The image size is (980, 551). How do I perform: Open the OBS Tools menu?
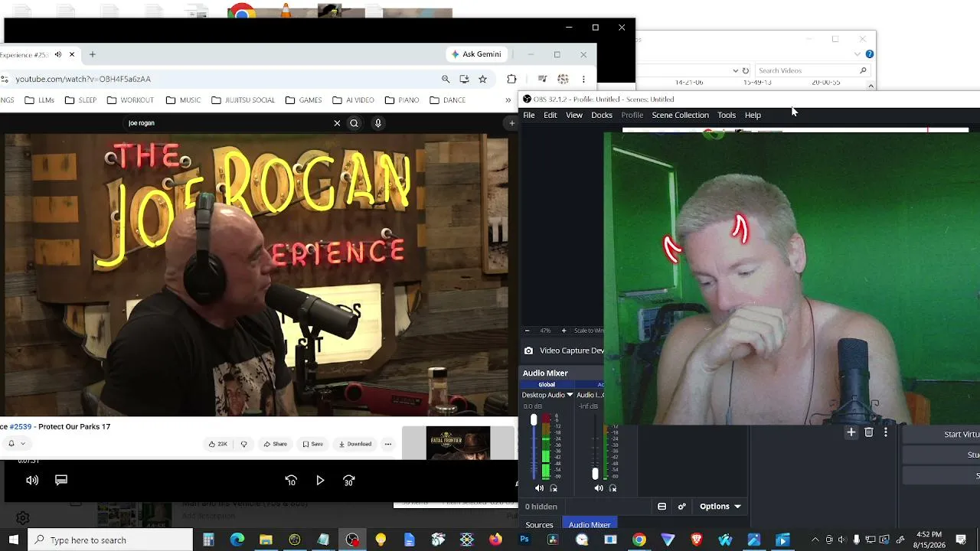[x=727, y=115]
